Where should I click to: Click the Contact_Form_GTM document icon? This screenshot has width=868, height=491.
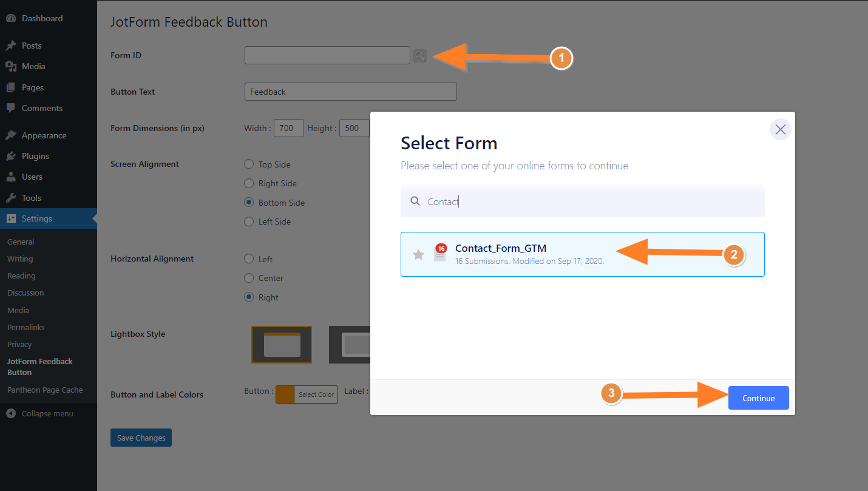[x=440, y=253]
